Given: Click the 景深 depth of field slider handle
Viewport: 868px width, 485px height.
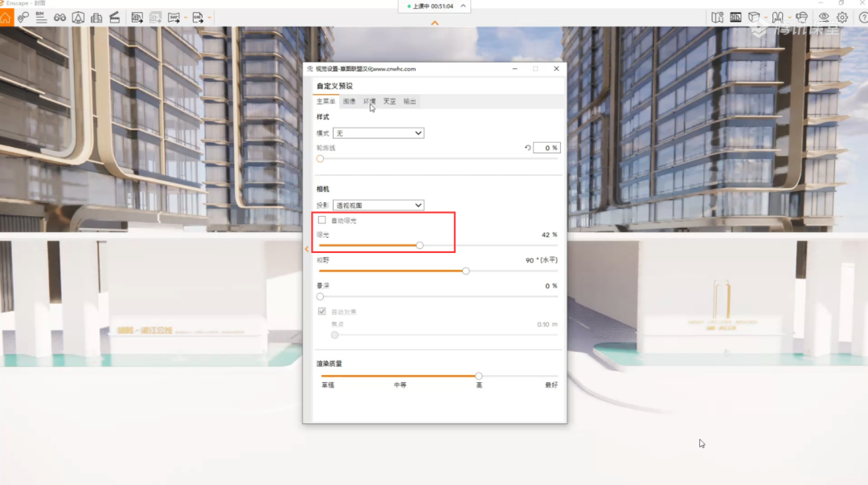Looking at the screenshot, I should (x=320, y=296).
